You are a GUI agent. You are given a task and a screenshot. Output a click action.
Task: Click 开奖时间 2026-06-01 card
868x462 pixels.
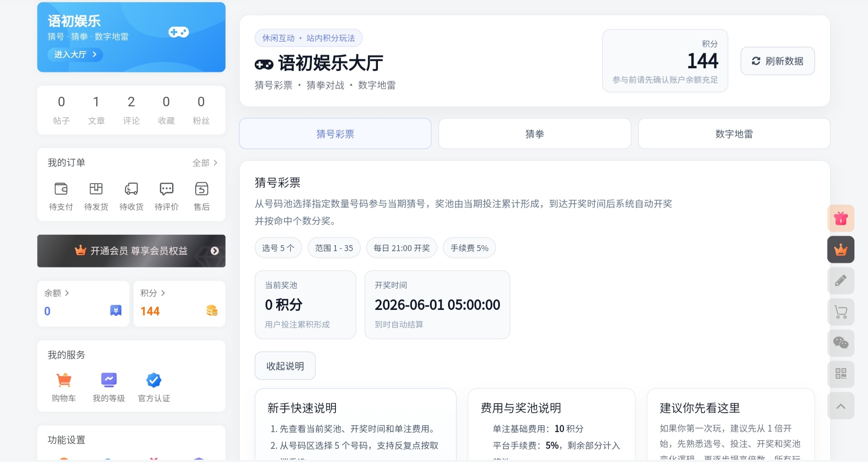click(x=437, y=305)
